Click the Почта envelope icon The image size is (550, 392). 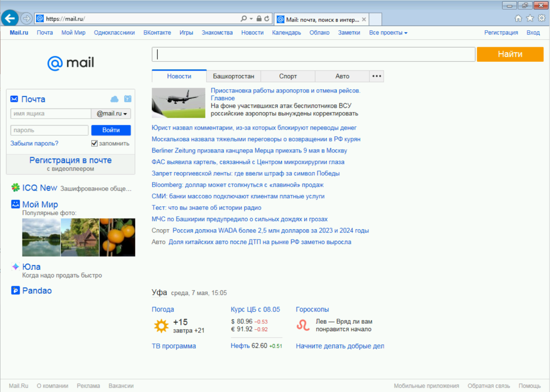click(x=14, y=99)
